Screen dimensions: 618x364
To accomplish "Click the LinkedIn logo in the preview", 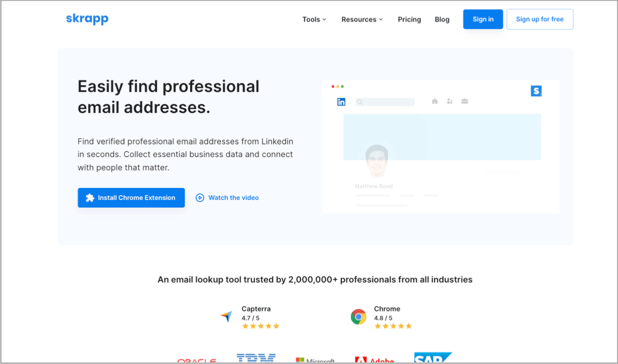I will (x=341, y=102).
